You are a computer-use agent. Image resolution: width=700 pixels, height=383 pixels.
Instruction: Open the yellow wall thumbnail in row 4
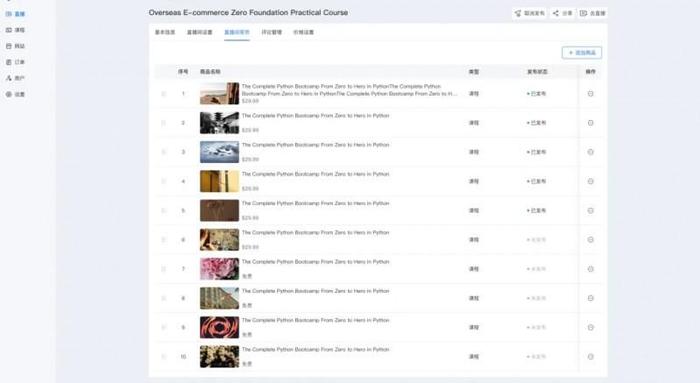219,181
